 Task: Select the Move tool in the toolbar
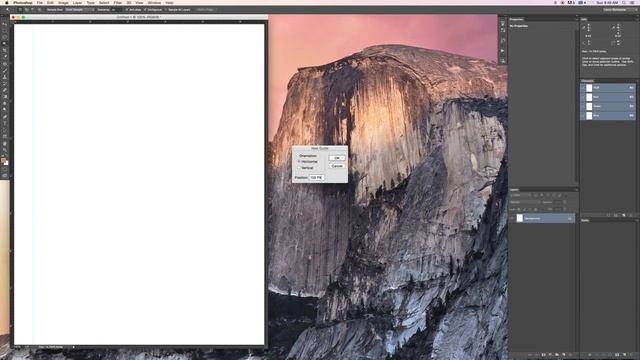[5, 24]
